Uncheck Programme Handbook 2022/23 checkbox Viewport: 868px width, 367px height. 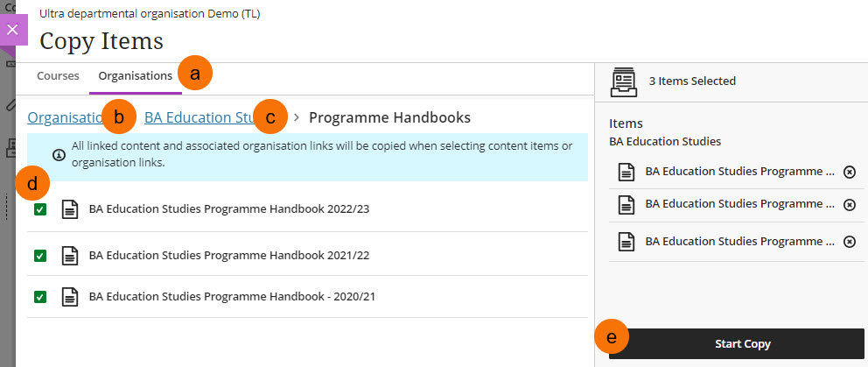click(x=40, y=210)
